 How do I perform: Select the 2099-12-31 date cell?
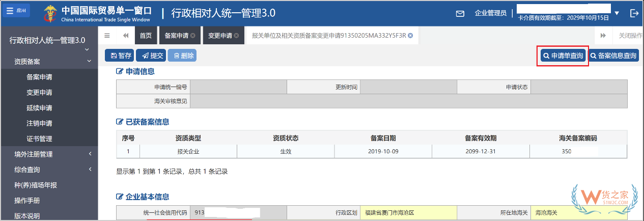click(481, 151)
